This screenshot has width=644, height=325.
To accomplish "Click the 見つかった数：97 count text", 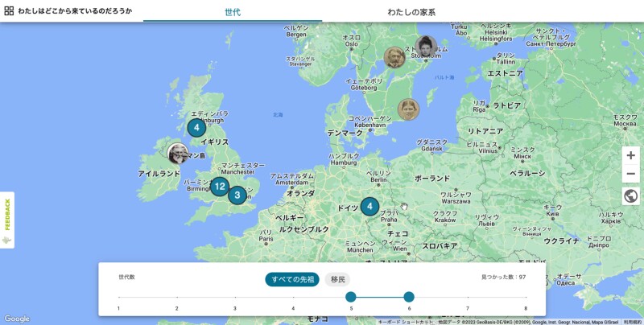I will (x=504, y=277).
